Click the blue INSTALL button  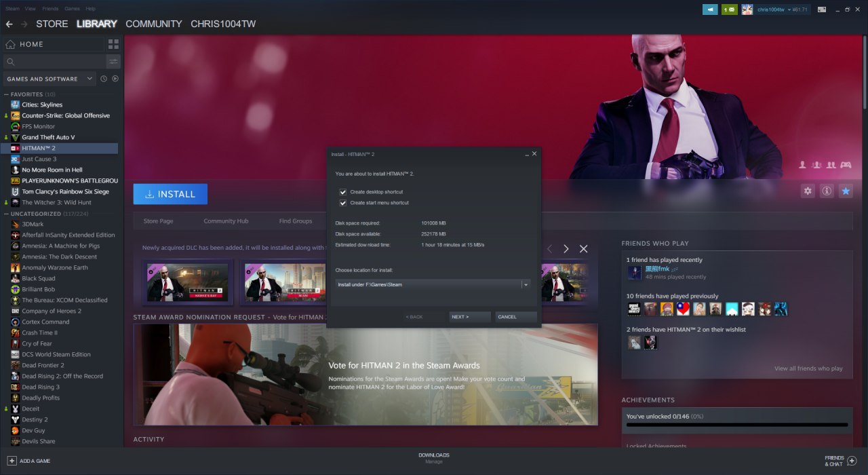coord(170,194)
